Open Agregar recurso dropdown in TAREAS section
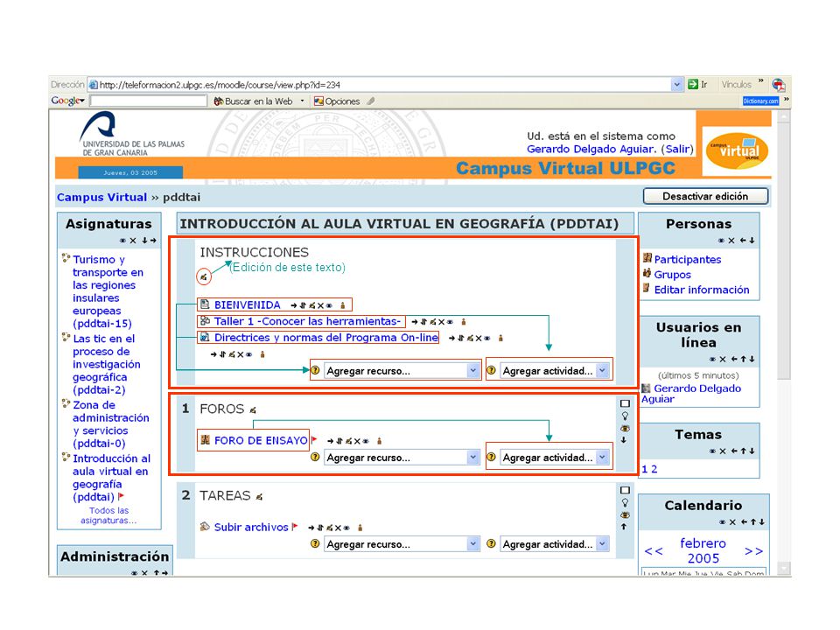Screen dimensions: 840x630 pyautogui.click(x=402, y=543)
